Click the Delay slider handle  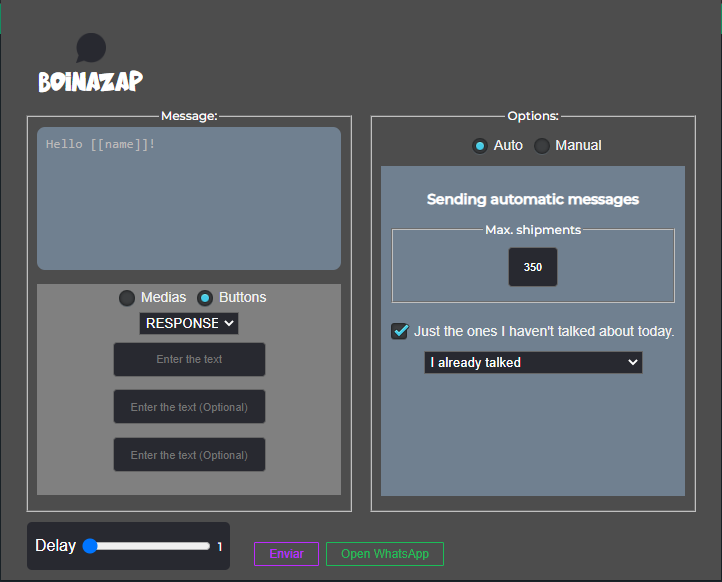coord(90,546)
